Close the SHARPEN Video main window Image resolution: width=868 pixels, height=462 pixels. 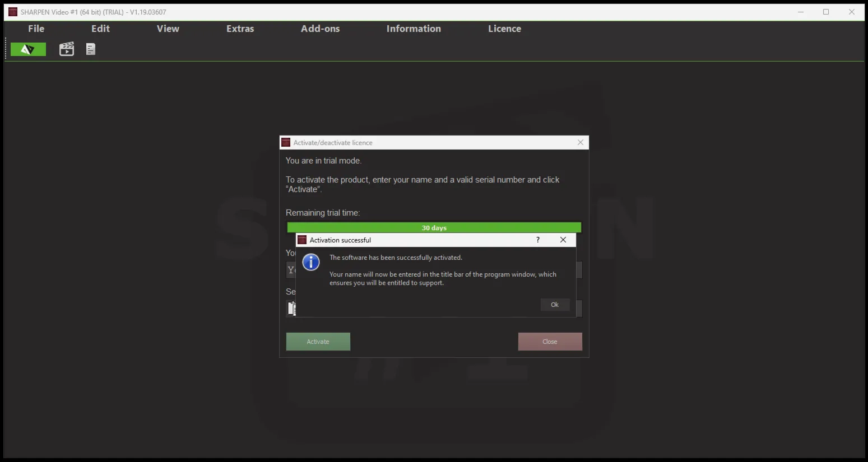point(852,12)
